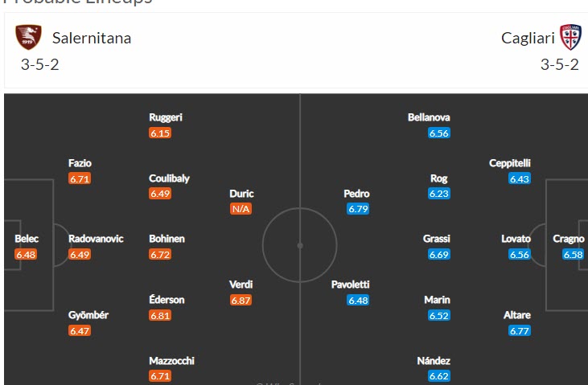The height and width of the screenshot is (385, 588).
Task: Click Altare's 6.77 rating badge
Action: (x=519, y=330)
